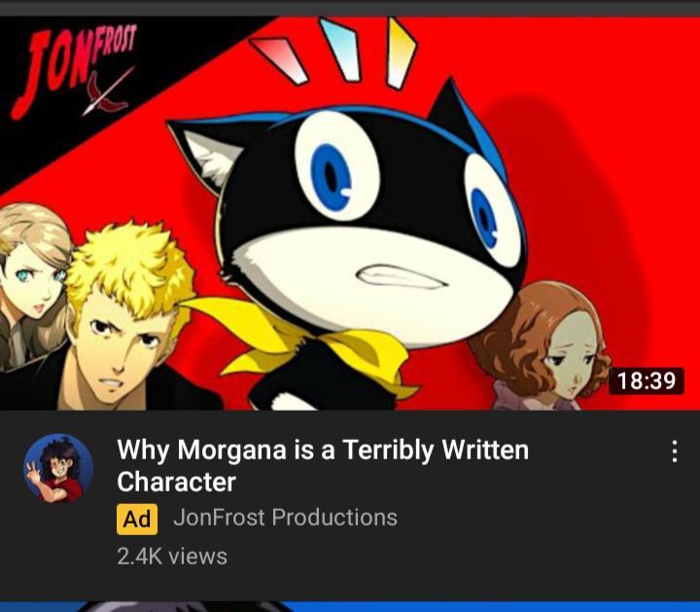Tap the JonFrost Productions channel avatar

[x=58, y=469]
